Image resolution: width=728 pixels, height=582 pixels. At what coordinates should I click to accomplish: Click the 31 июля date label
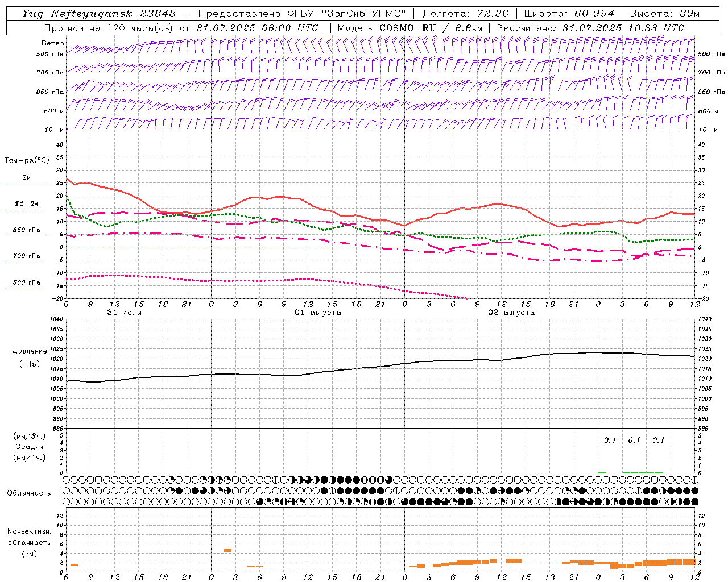[125, 313]
